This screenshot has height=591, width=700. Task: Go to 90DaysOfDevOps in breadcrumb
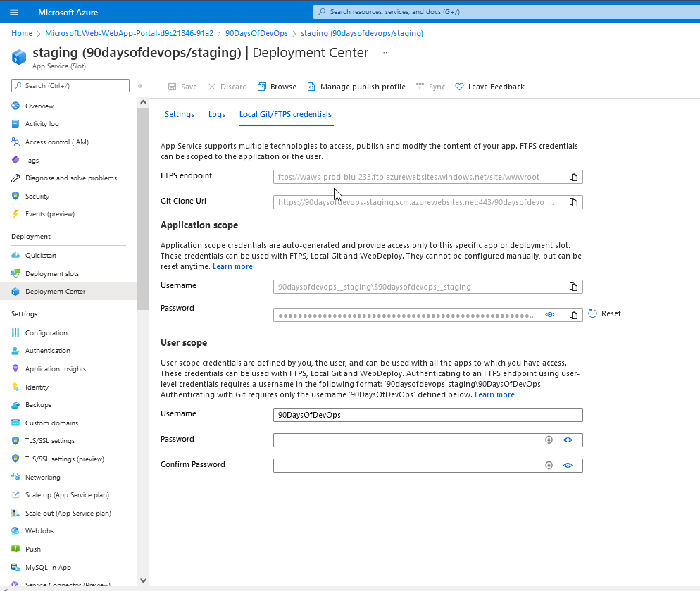[256, 33]
